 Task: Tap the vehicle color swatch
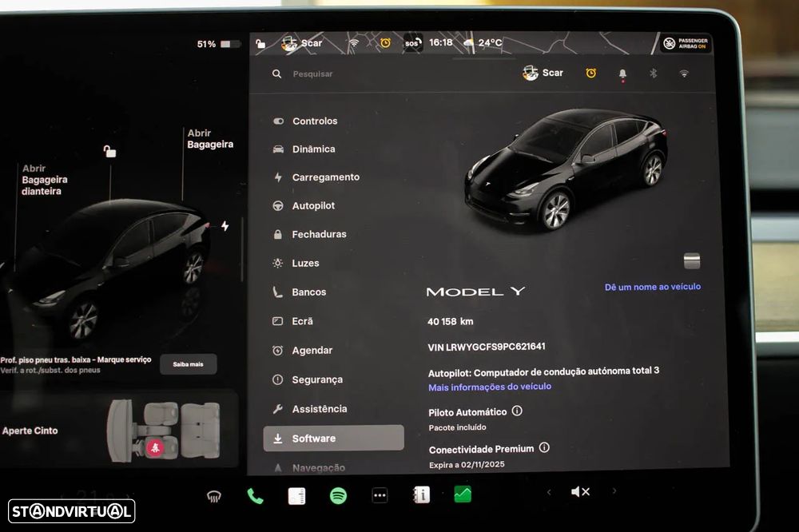click(x=691, y=261)
